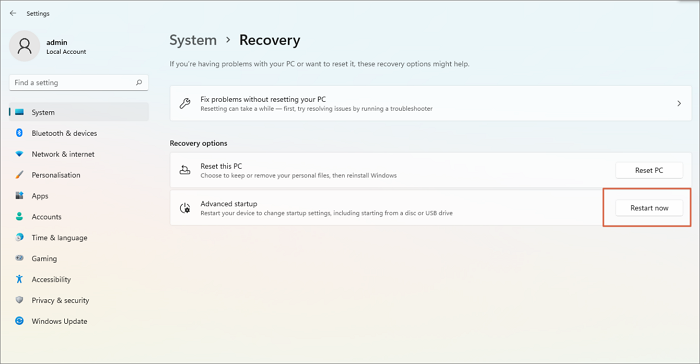Viewport: 700px width, 364px height.
Task: Select Time & language category
Action: click(x=59, y=238)
